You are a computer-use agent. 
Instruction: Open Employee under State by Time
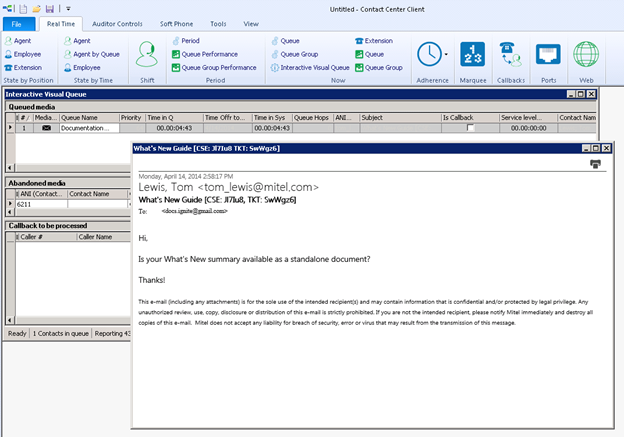click(x=82, y=68)
